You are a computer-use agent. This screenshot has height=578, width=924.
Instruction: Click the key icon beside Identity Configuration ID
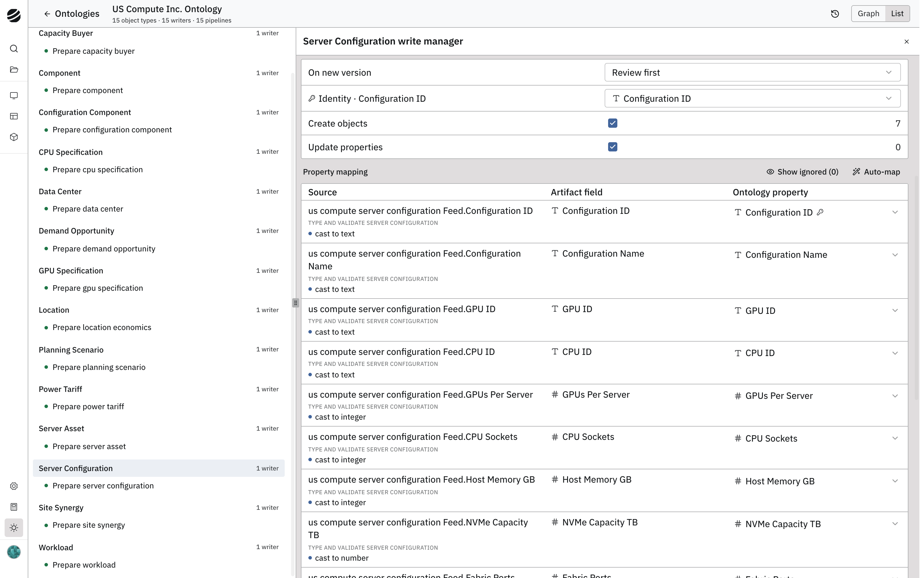tap(312, 98)
